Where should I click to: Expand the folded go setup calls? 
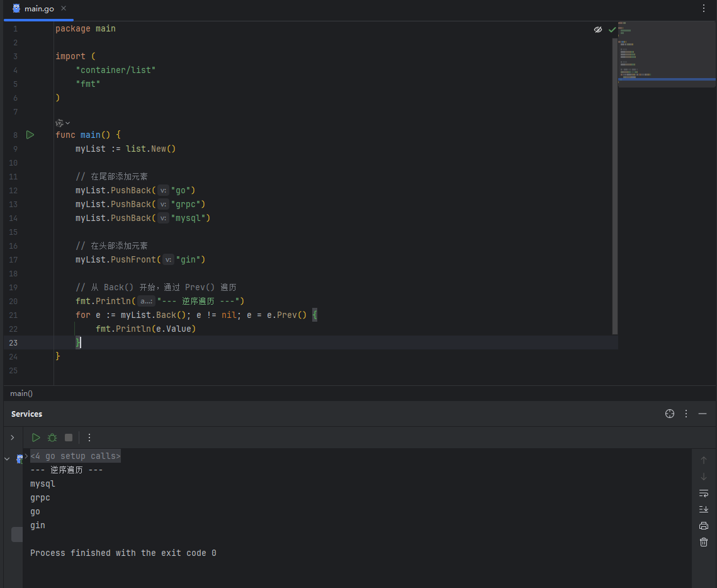coord(76,456)
